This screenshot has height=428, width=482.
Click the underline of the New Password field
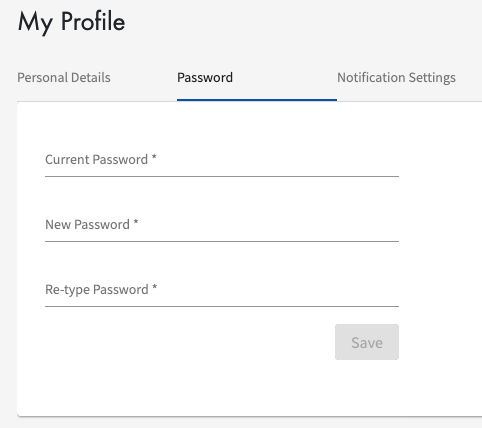coord(222,241)
